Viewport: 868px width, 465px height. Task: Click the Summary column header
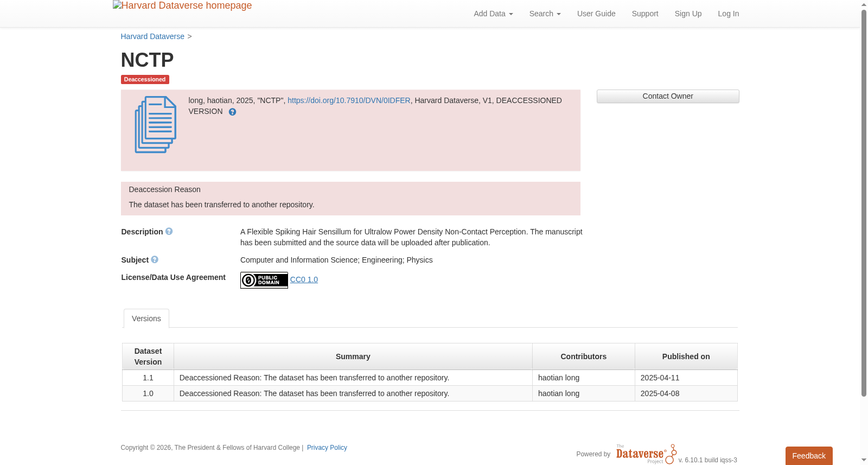(353, 356)
